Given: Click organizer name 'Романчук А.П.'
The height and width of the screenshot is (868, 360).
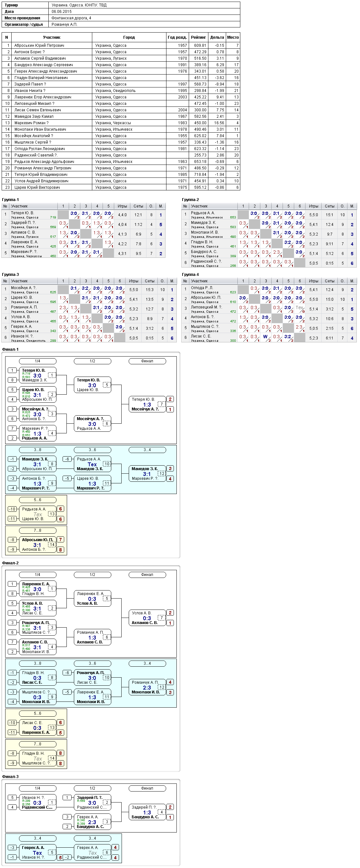Looking at the screenshot, I should (64, 24).
